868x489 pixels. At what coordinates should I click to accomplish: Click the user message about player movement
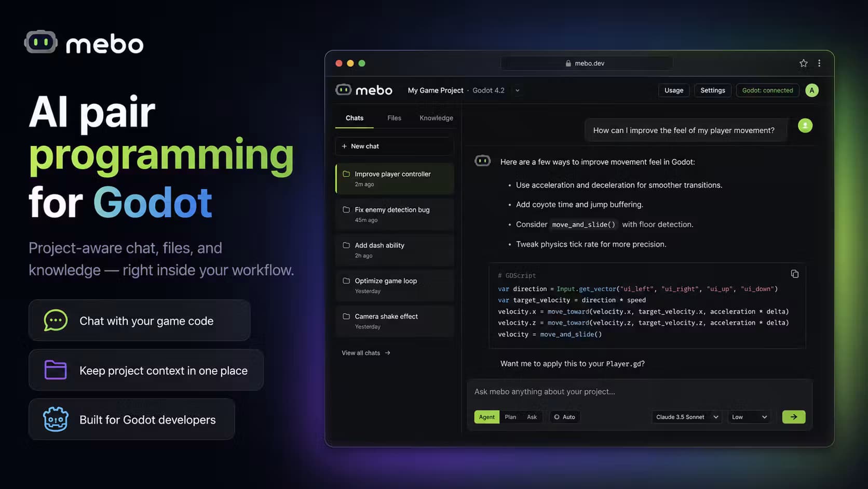(686, 130)
